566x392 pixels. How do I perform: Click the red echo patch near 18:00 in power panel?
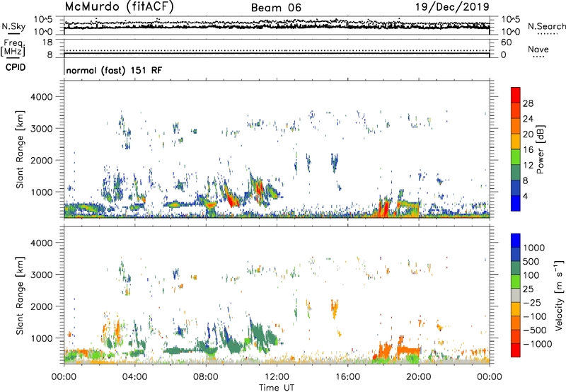pos(384,209)
